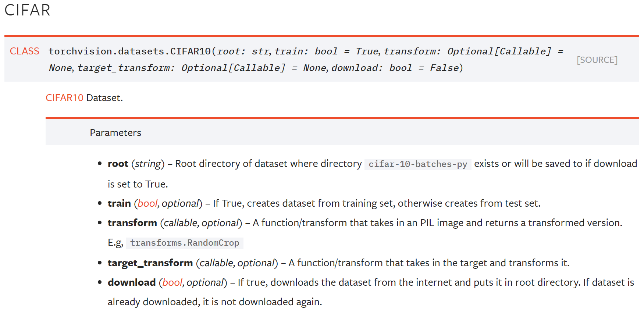Screen dimensions: 644x317
Task: Open the [SOURCE] link for CIFAR10
Action: click(x=597, y=60)
